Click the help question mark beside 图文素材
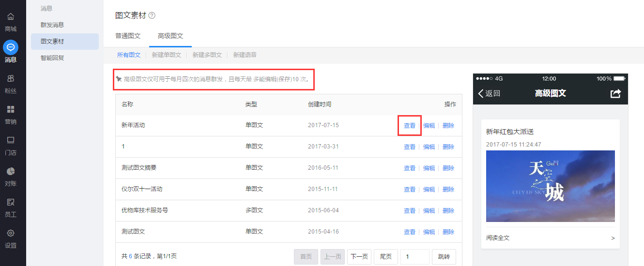Viewport: 644px width, 266px height. tap(152, 15)
